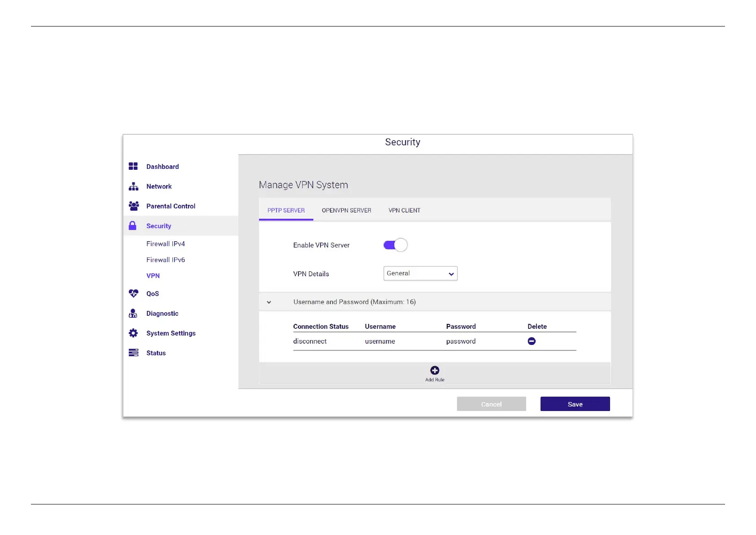This screenshot has width=756, height=535.
Task: Click the Add Rule plus icon
Action: 435,370
